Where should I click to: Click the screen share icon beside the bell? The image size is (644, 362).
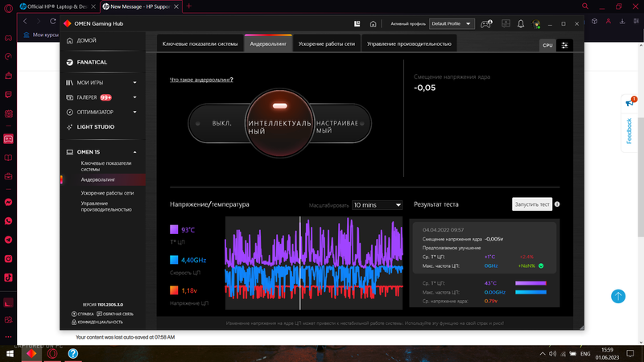[x=506, y=24]
